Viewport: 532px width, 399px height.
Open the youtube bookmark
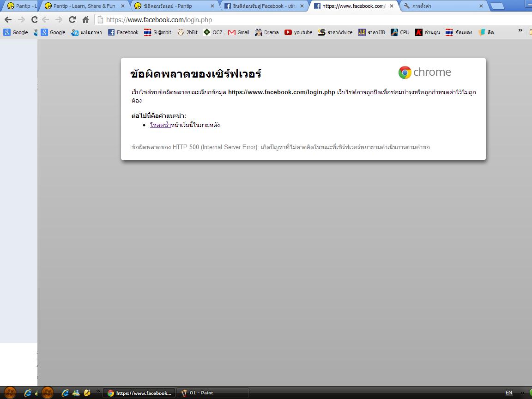click(299, 32)
